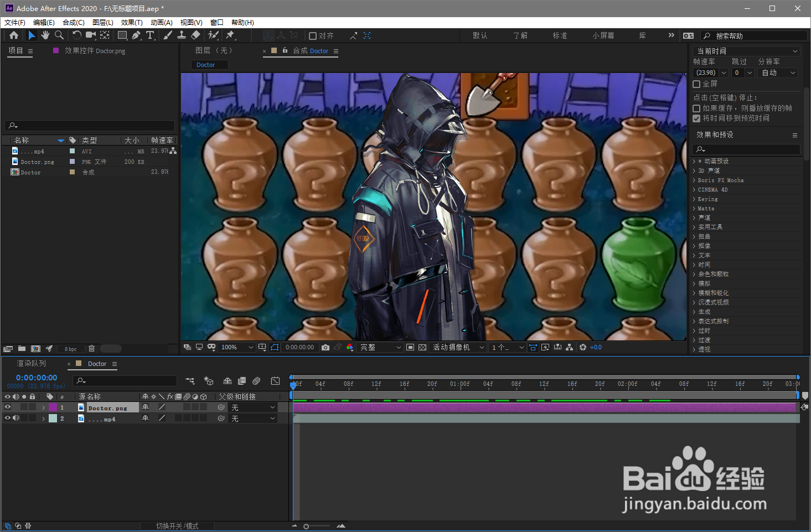Screen dimensions: 811x532
Task: Uncheck 将时间移到预览时间 option
Action: [x=696, y=118]
